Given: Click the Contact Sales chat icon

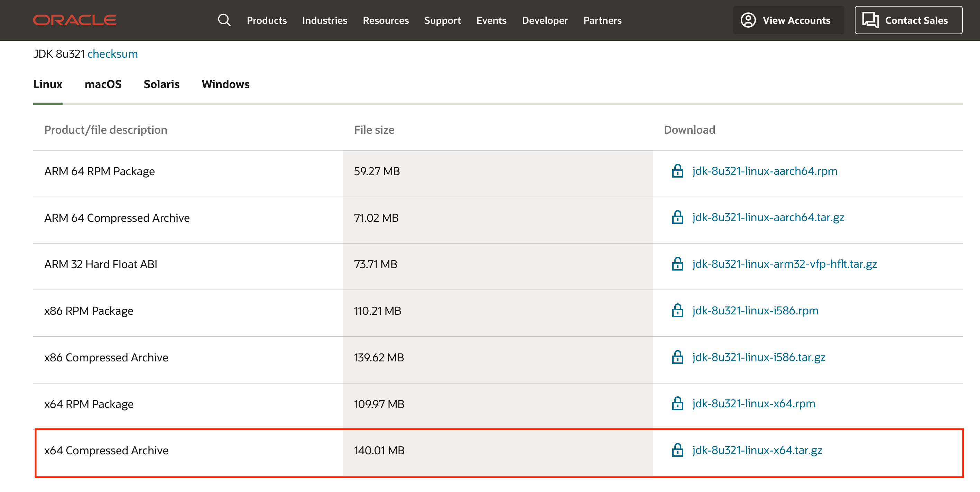Looking at the screenshot, I should coord(870,20).
